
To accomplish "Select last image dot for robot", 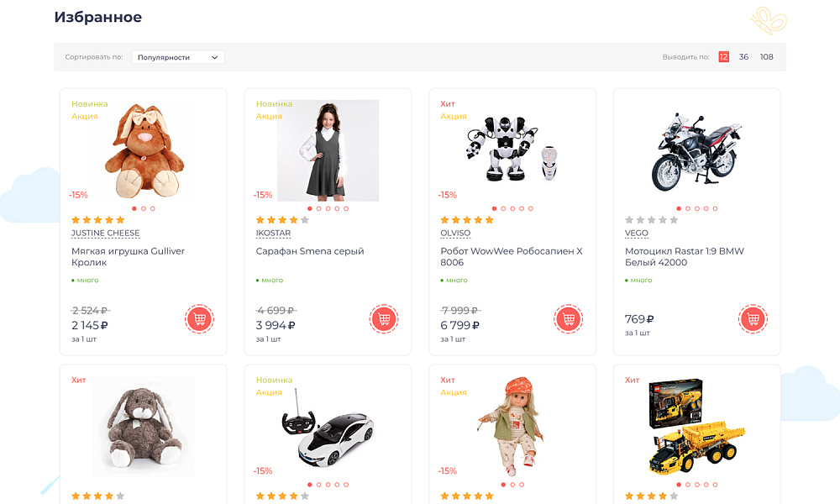I will (x=531, y=208).
